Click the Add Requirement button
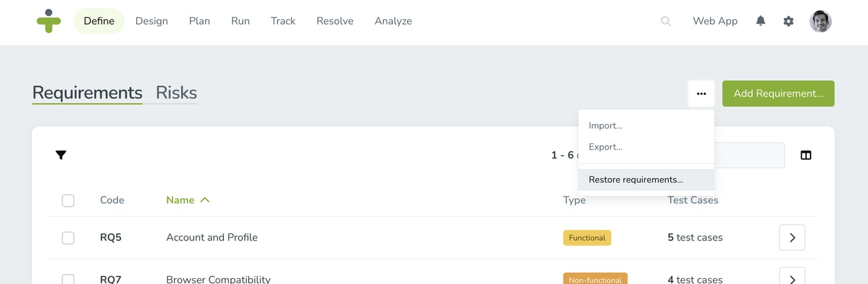 click(x=778, y=93)
